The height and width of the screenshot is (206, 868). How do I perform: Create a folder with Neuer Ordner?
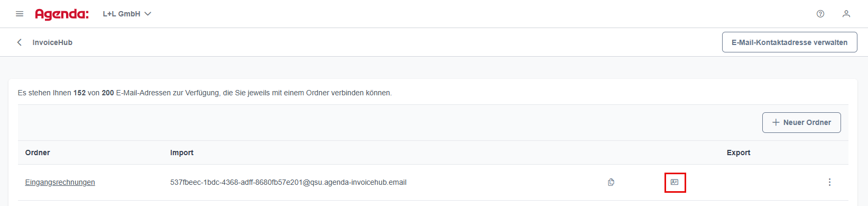pyautogui.click(x=801, y=122)
